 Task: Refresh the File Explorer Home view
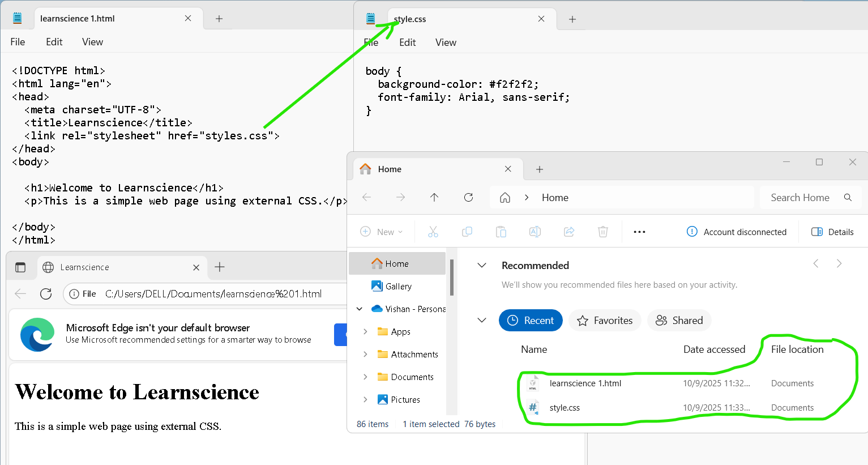(x=468, y=198)
